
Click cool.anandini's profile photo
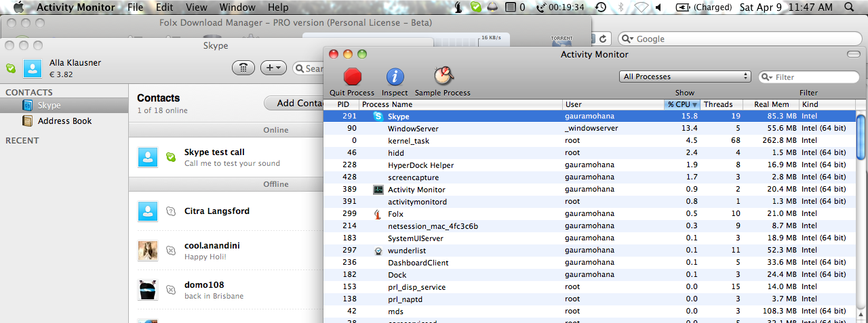(x=148, y=251)
